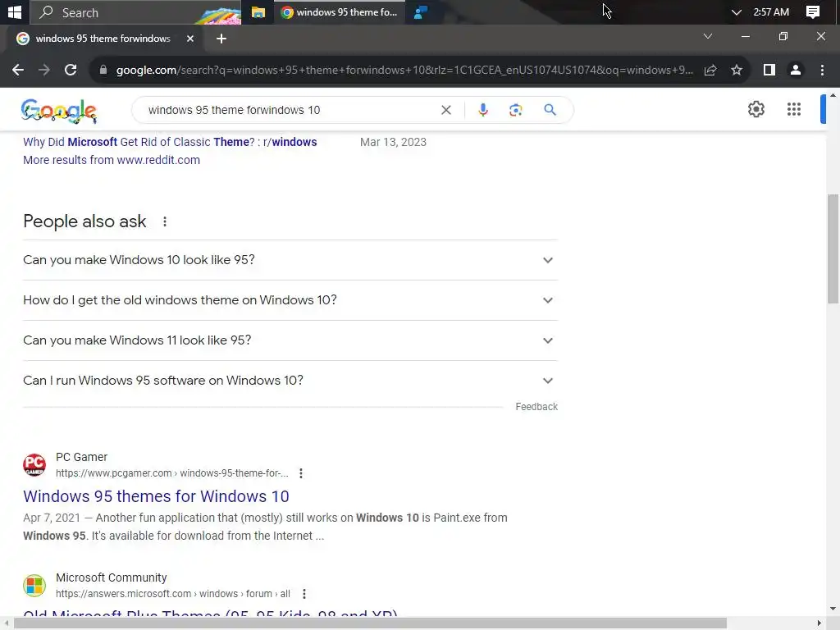Image resolution: width=840 pixels, height=630 pixels.
Task: Click the horizontal scrollbar thumb
Action: (370, 623)
